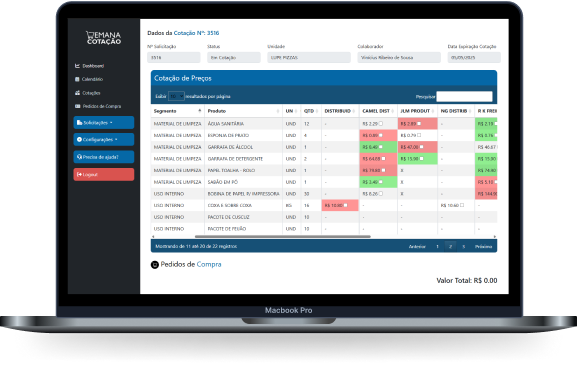Click Mostrando de 11 até 20 status text

[196, 247]
